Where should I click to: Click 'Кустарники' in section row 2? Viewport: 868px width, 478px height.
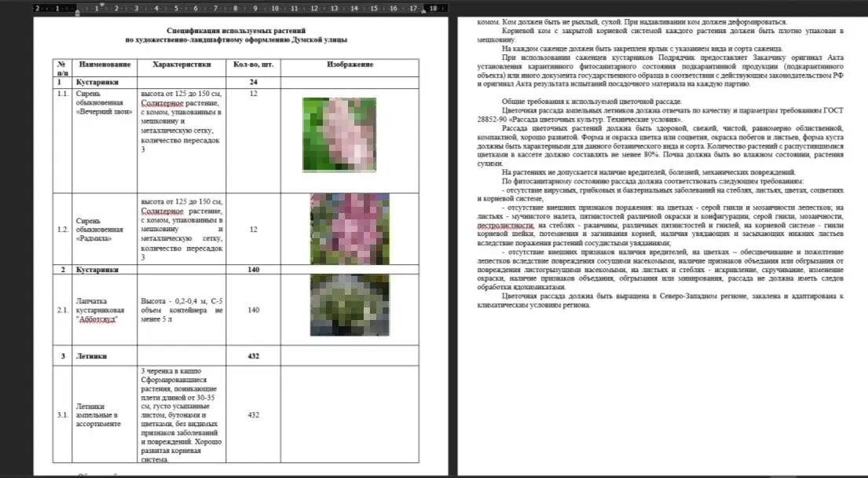click(x=97, y=270)
